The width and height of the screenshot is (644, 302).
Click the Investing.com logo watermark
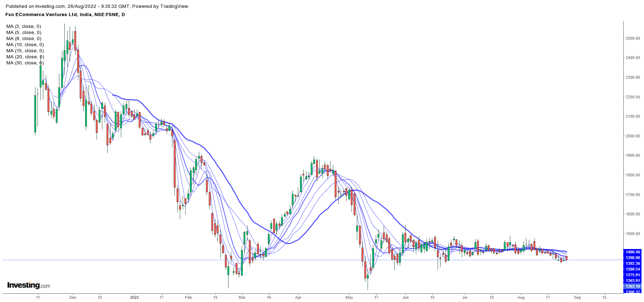point(29,285)
